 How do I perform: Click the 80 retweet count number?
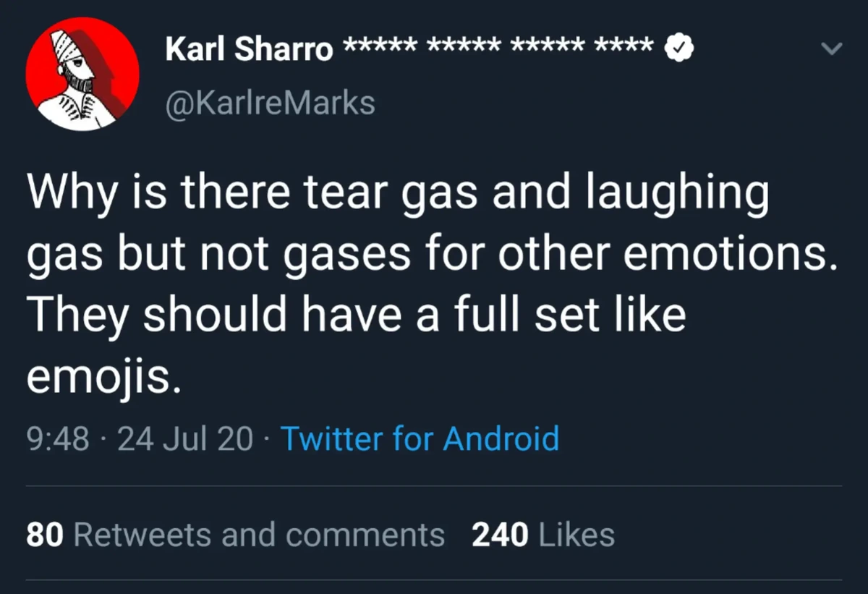(45, 535)
